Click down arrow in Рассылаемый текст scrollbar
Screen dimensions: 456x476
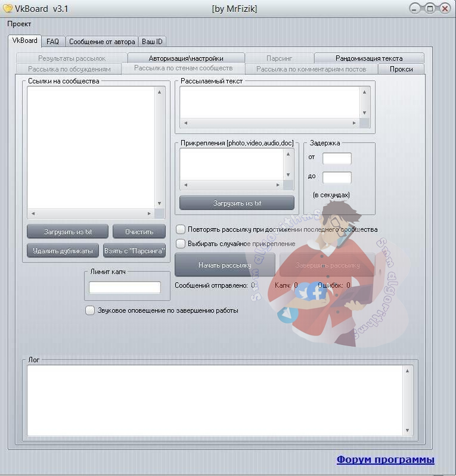click(365, 113)
